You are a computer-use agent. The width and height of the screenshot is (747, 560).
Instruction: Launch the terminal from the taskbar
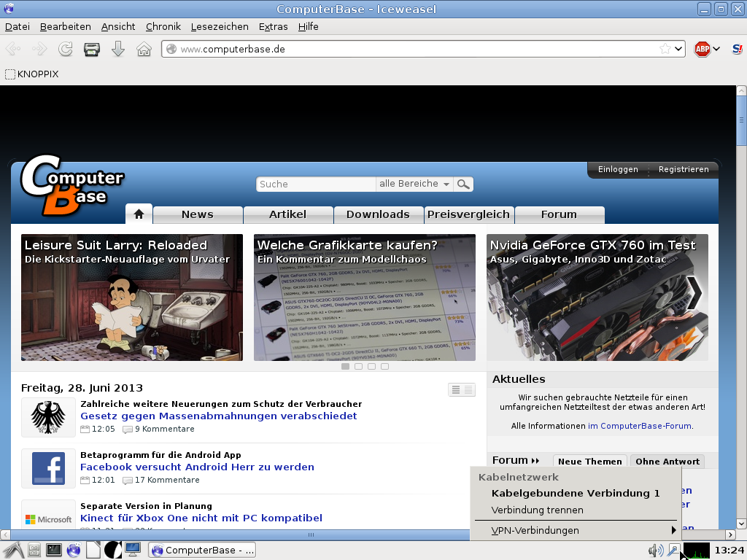[53, 551]
